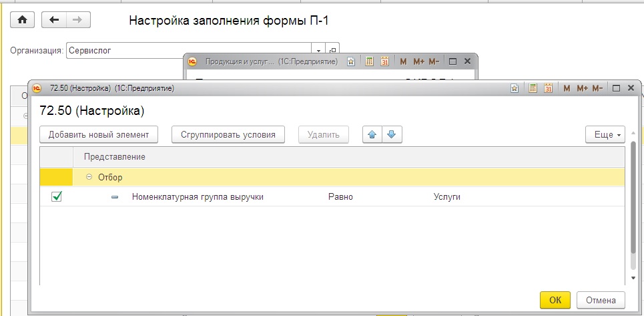Confirm settings with OK button

[x=555, y=300]
